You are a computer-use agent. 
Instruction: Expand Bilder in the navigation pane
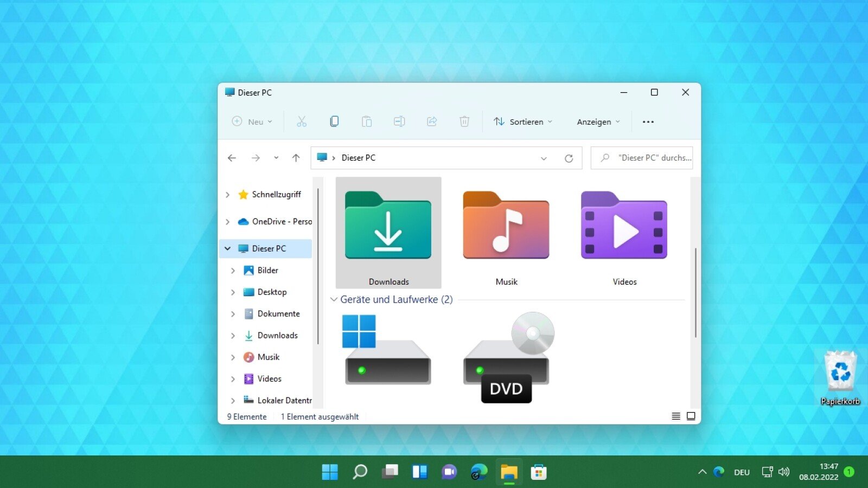pyautogui.click(x=233, y=270)
